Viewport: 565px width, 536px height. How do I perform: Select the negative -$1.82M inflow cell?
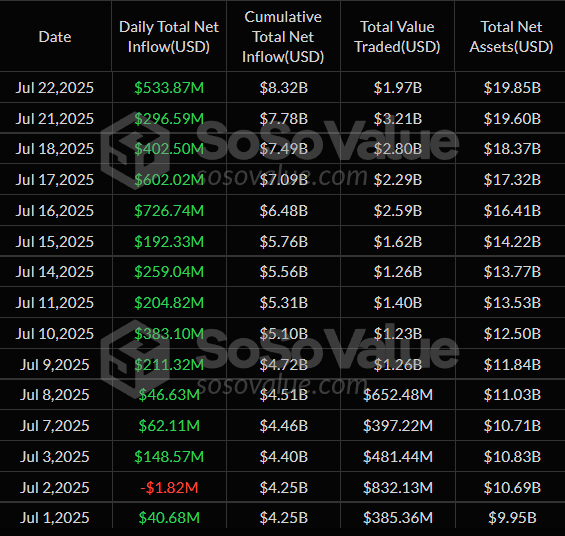click(169, 487)
